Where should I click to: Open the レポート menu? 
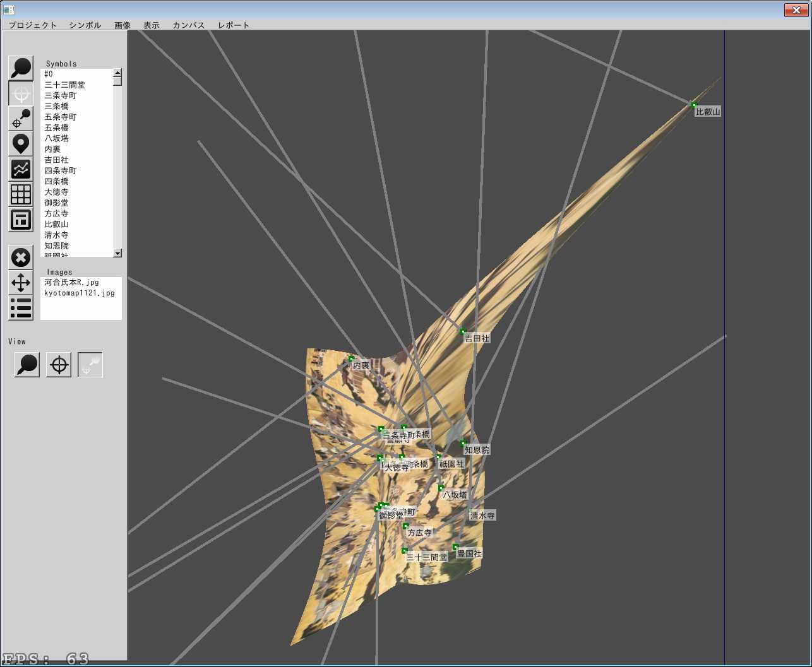[234, 25]
